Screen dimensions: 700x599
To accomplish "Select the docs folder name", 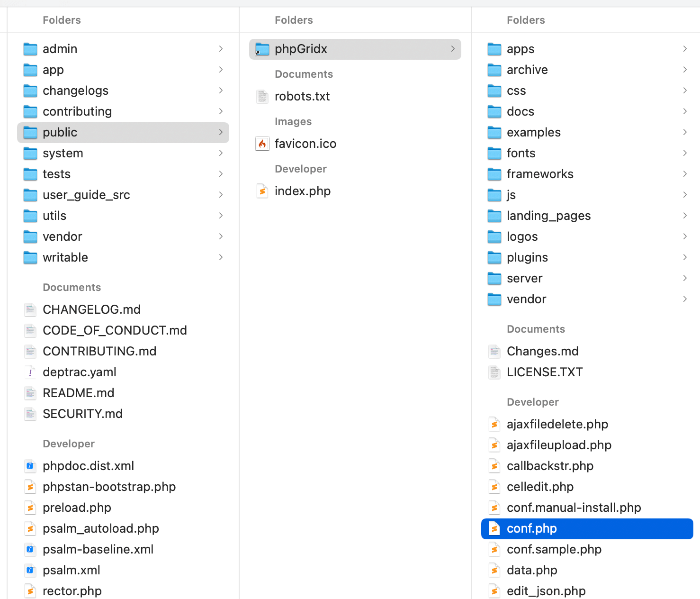I will click(521, 111).
